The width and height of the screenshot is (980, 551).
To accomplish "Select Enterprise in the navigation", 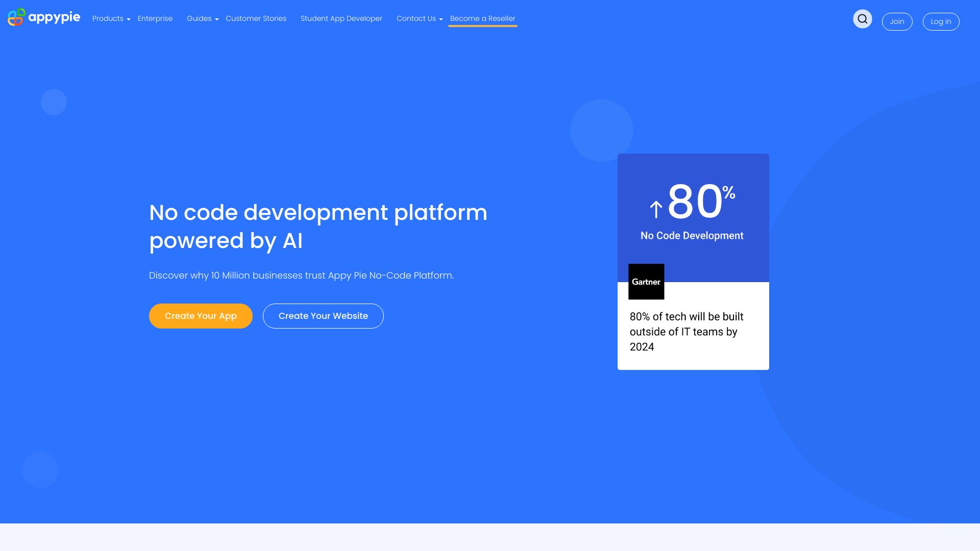I will [x=155, y=18].
